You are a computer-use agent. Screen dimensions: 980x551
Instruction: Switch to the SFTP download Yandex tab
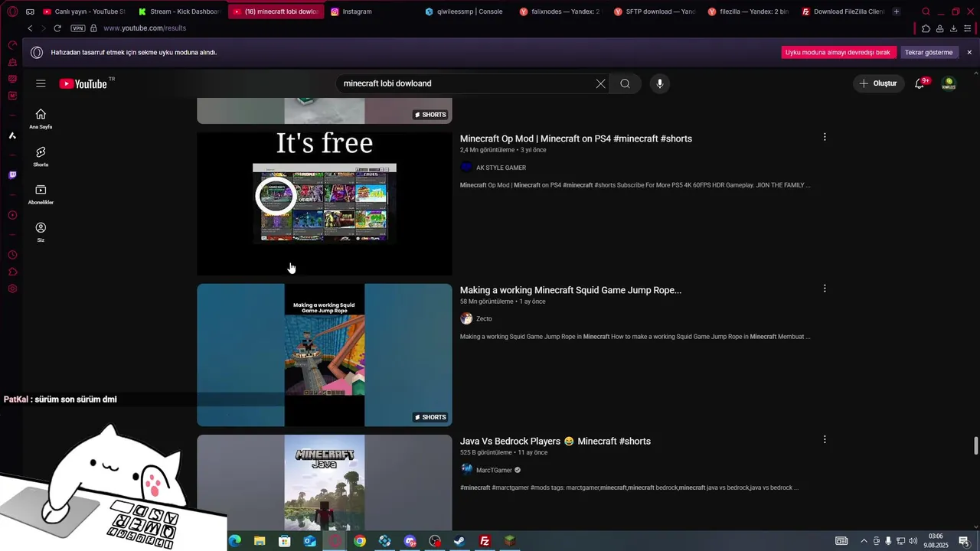654,11
